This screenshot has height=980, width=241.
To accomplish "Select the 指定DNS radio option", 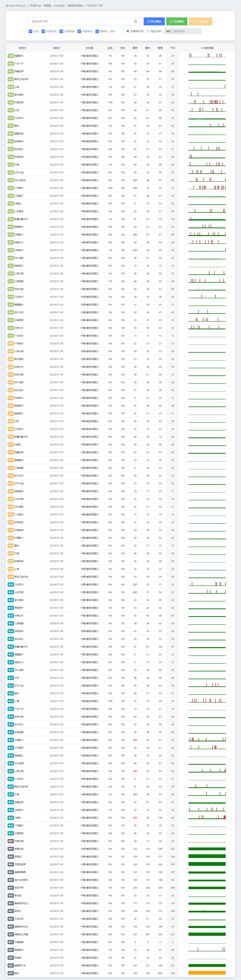I will (x=148, y=31).
